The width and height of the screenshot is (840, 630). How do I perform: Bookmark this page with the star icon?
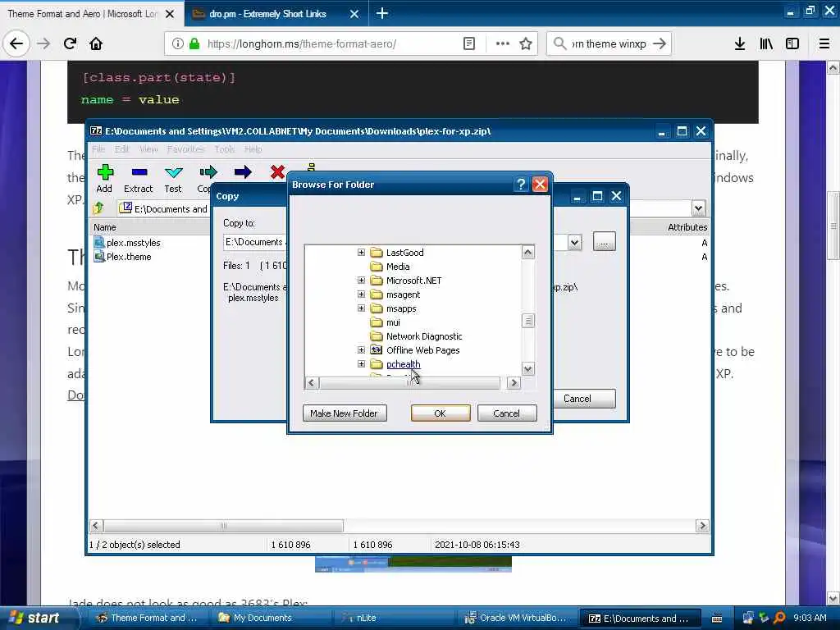point(526,43)
